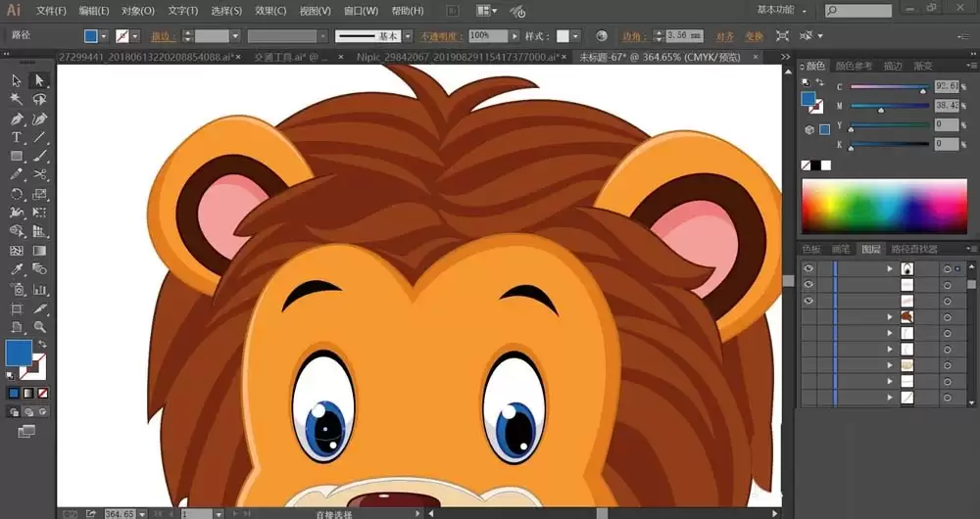The image size is (980, 519).
Task: Toggle visibility of the third layer row
Action: pyautogui.click(x=808, y=302)
